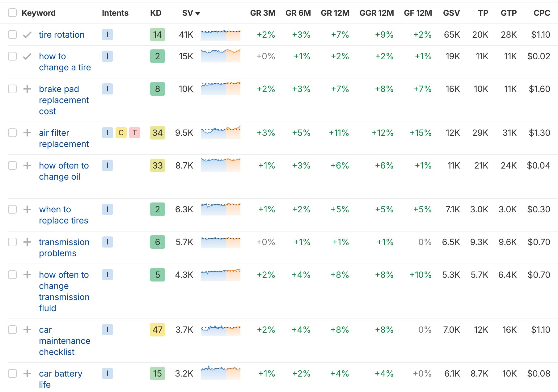Open the tire rotation keyword link
558x392 pixels.
61,35
